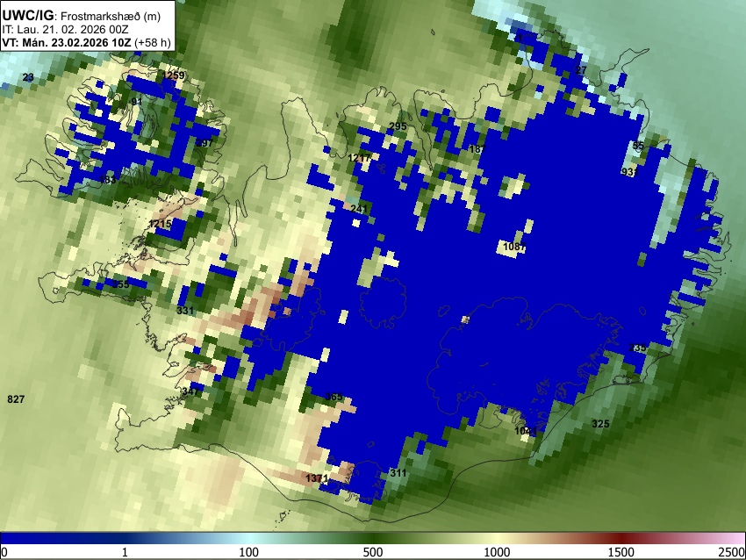This screenshot has width=746, height=560.
Task: Click the map value "355" on the peninsula
Action: 120,284
